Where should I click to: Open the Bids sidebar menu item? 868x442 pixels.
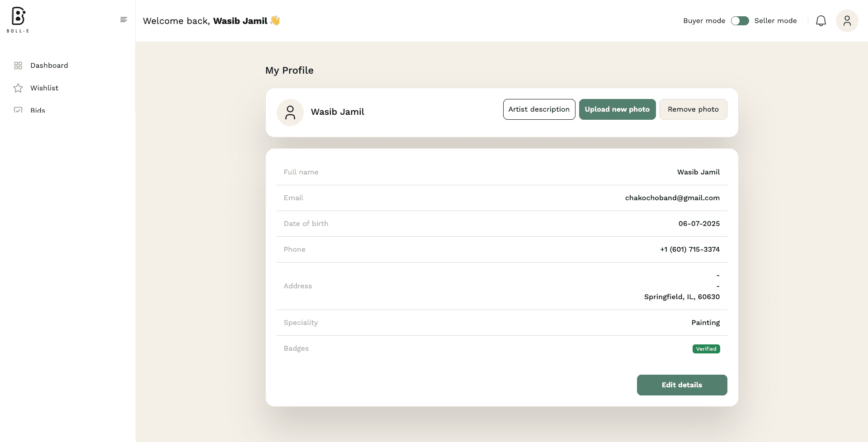pos(38,110)
